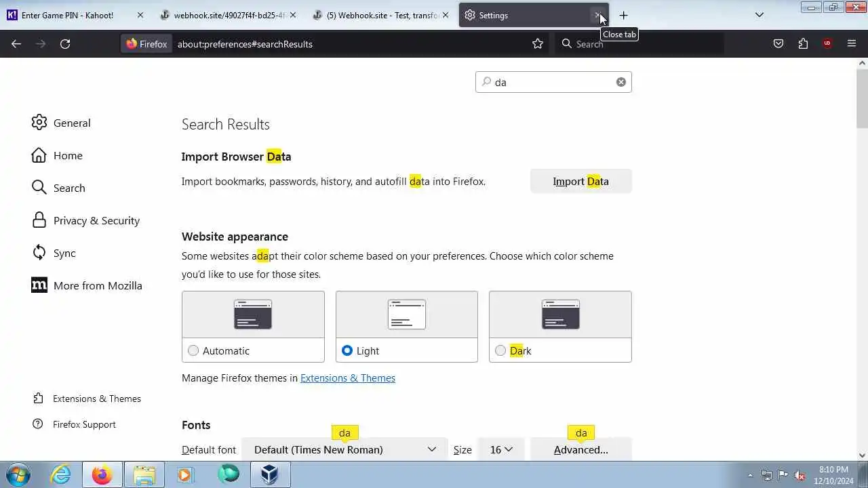868x488 pixels.
Task: Open the Action Center flag icon
Action: click(783, 475)
